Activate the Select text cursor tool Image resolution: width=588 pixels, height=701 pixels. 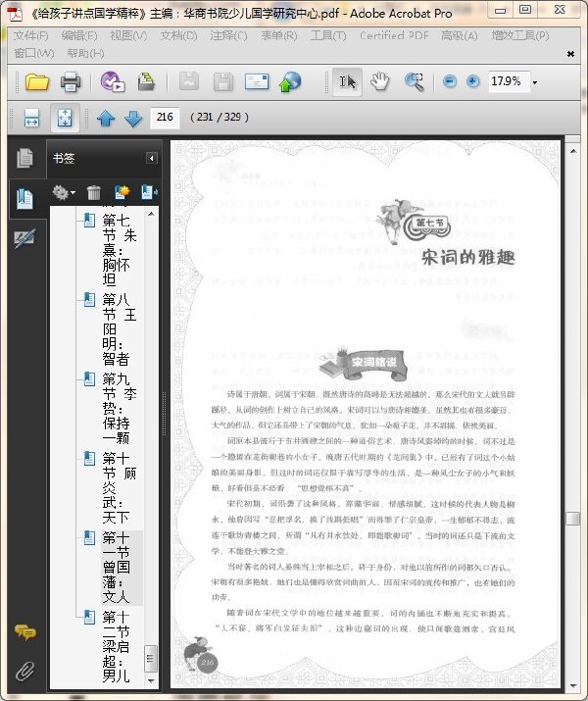(x=347, y=81)
